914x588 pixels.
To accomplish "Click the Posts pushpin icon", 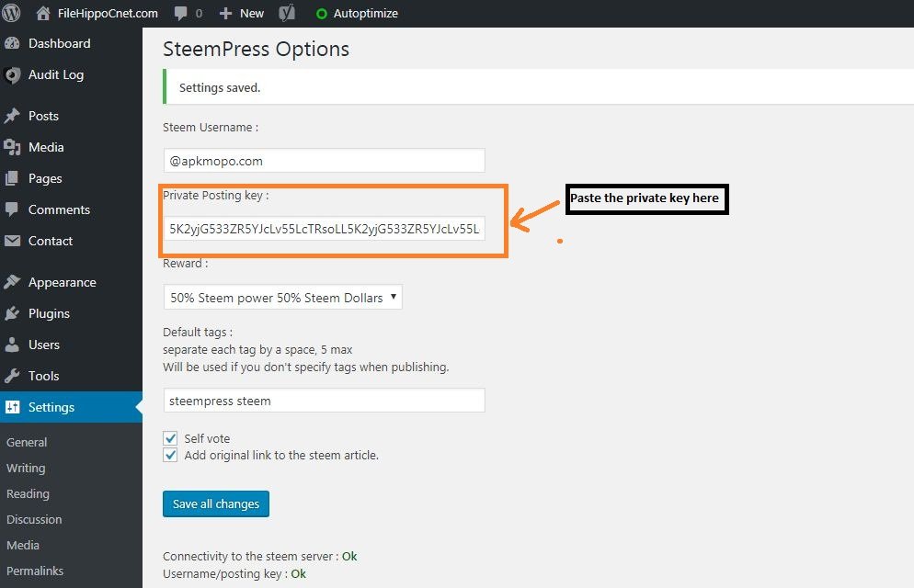I will point(12,116).
